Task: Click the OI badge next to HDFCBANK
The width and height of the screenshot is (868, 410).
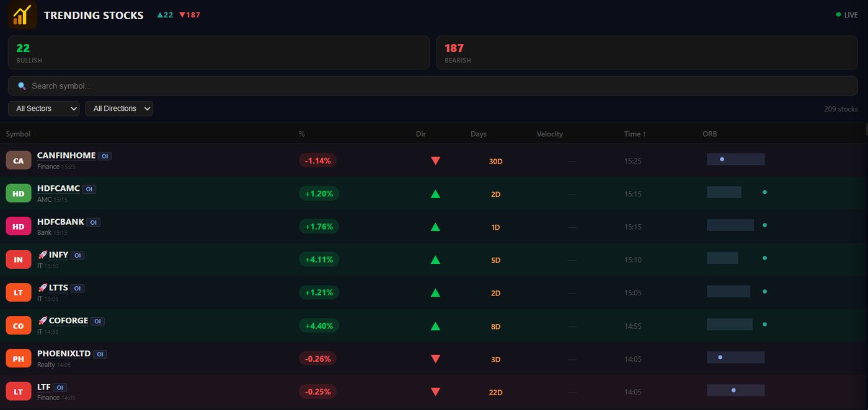Action: [94, 222]
